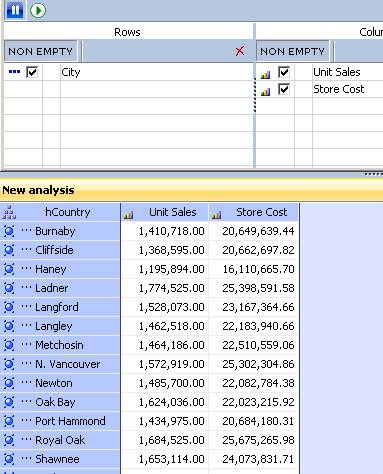Viewport: 383px width, 474px height.
Task: Click the member icon beside Oak Bay
Action: pyautogui.click(x=9, y=402)
